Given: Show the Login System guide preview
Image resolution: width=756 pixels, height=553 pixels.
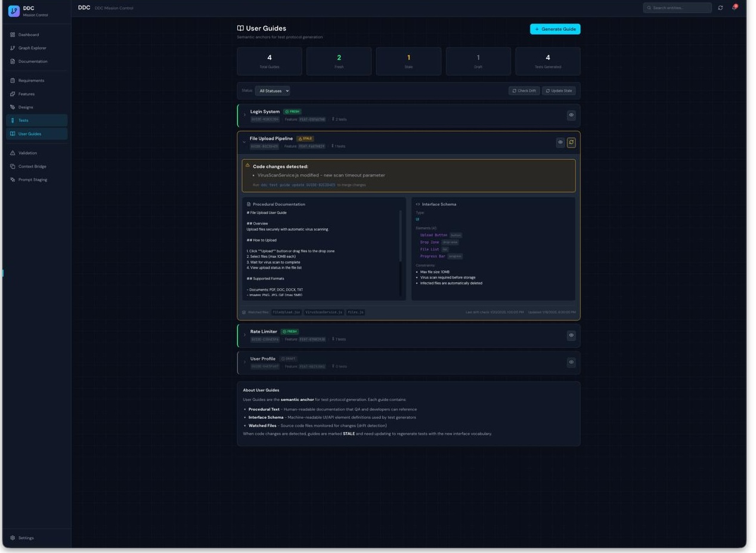Looking at the screenshot, I should coord(571,115).
